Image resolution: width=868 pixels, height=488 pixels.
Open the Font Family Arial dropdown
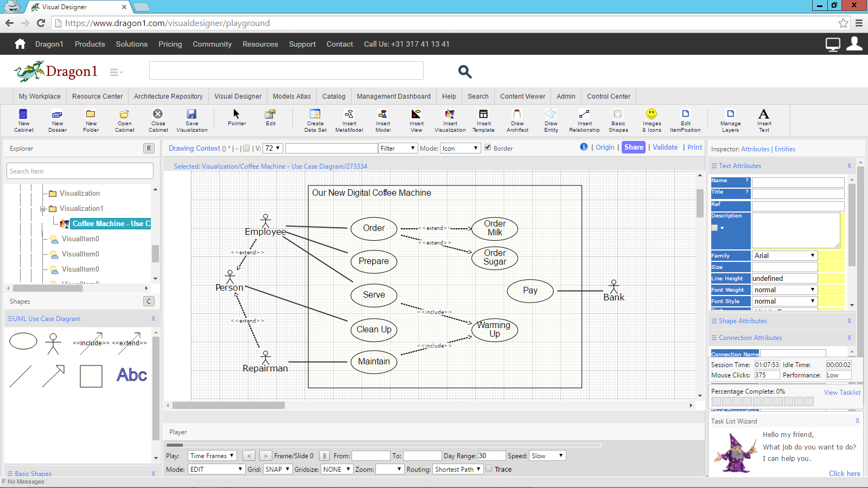click(784, 255)
